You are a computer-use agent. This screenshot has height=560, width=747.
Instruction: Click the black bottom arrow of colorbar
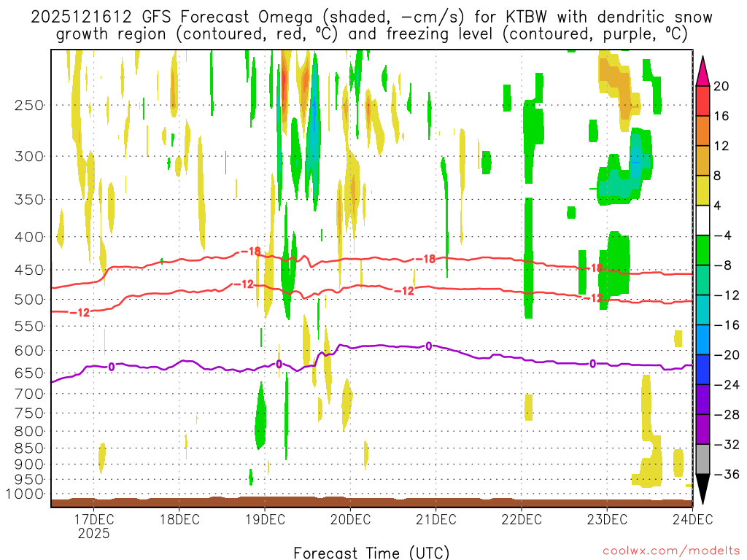click(703, 489)
